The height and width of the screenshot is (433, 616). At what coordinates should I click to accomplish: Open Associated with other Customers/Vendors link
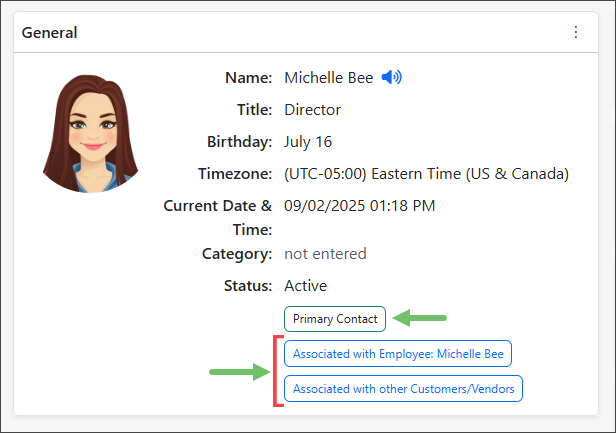[403, 388]
